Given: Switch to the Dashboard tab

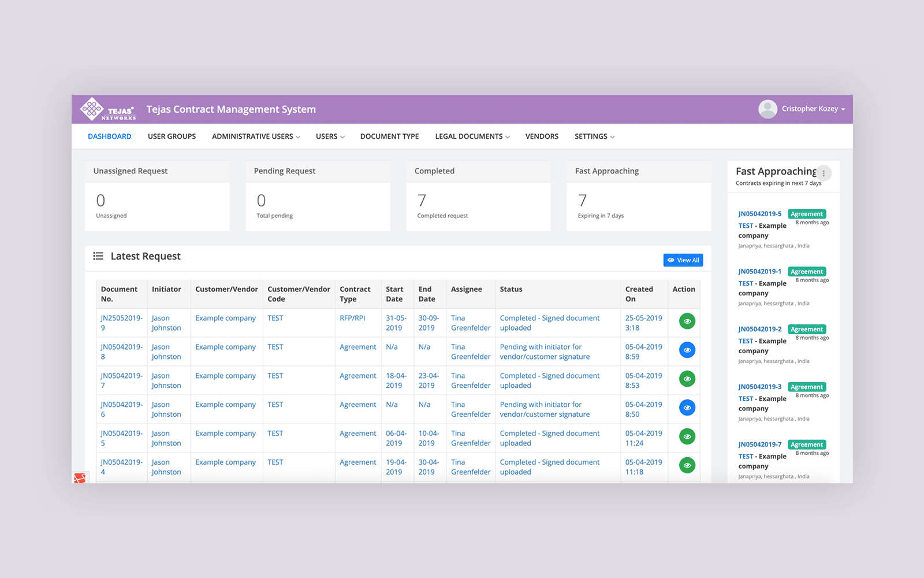Looking at the screenshot, I should click(x=110, y=136).
